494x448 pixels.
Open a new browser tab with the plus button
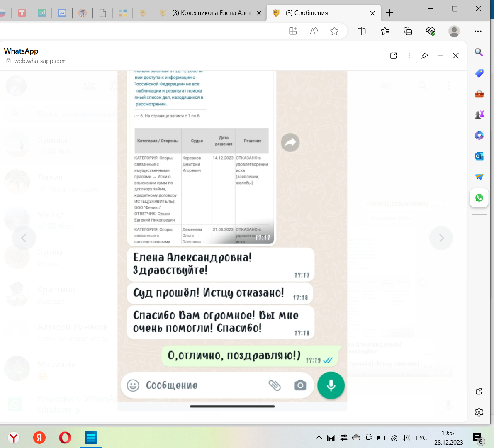pos(389,13)
